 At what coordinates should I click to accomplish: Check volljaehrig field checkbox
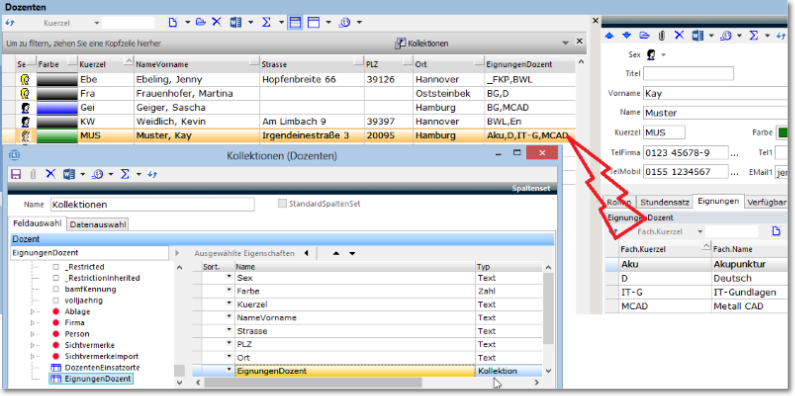point(56,300)
